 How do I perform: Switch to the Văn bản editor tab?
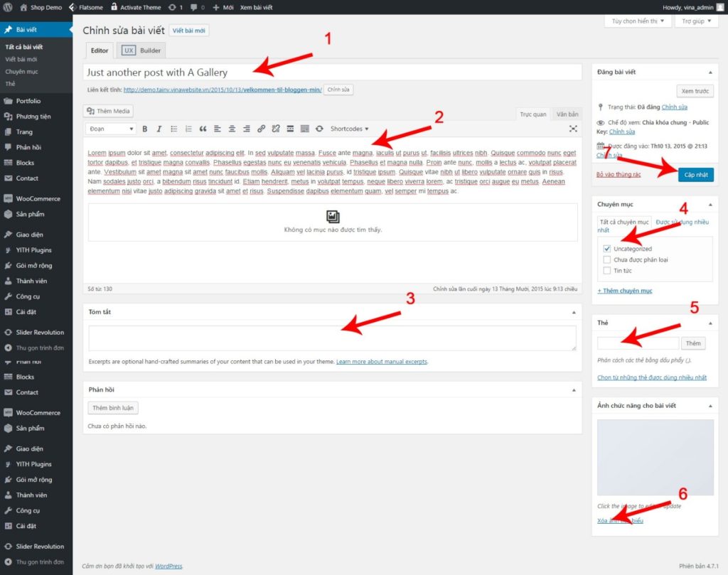click(x=567, y=114)
